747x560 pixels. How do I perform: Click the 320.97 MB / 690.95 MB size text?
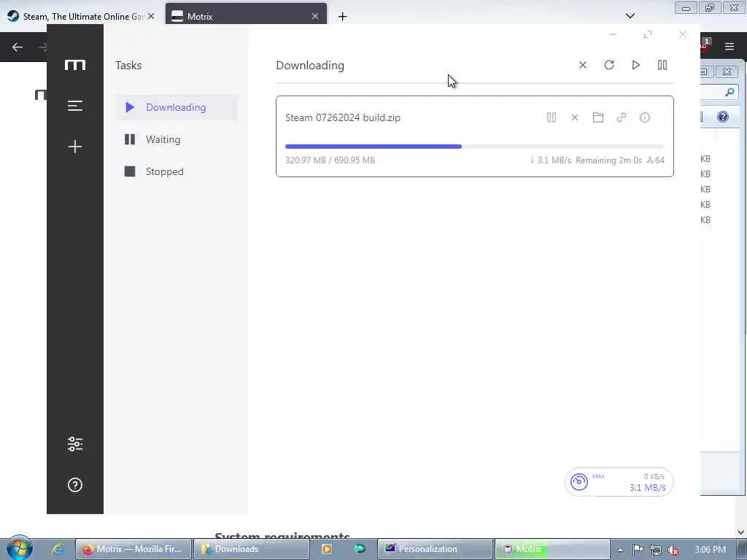[330, 160]
